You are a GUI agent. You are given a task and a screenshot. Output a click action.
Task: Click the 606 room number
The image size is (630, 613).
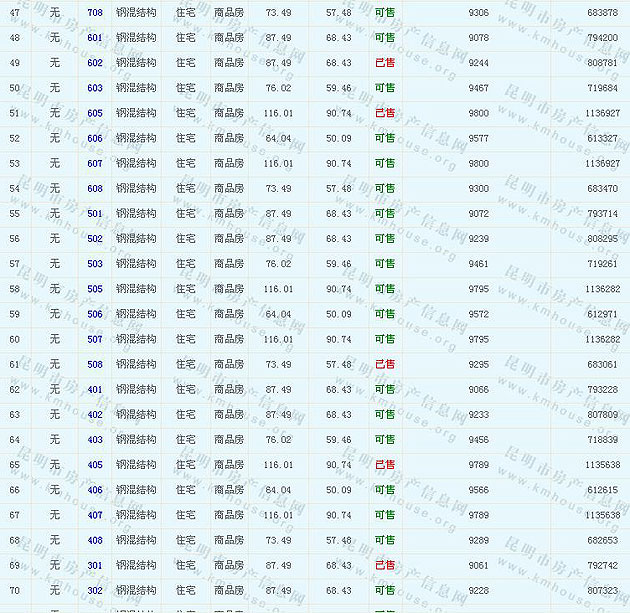(x=95, y=139)
